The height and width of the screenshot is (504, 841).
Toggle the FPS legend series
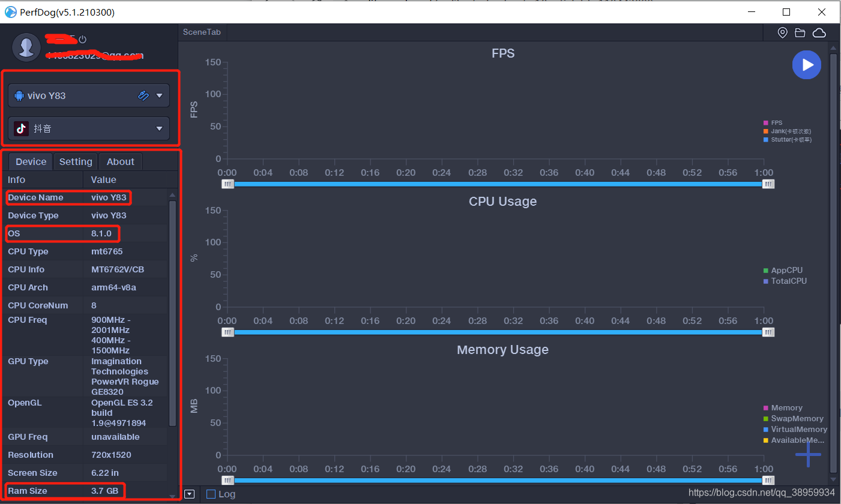773,122
